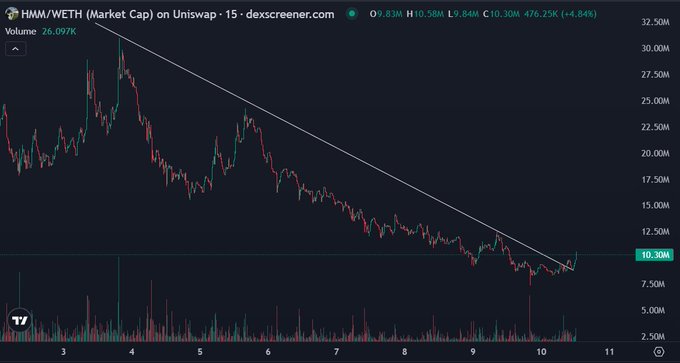Viewport: 680px width, 363px height.
Task: Click date label 4 on time axis
Action: click(x=132, y=351)
